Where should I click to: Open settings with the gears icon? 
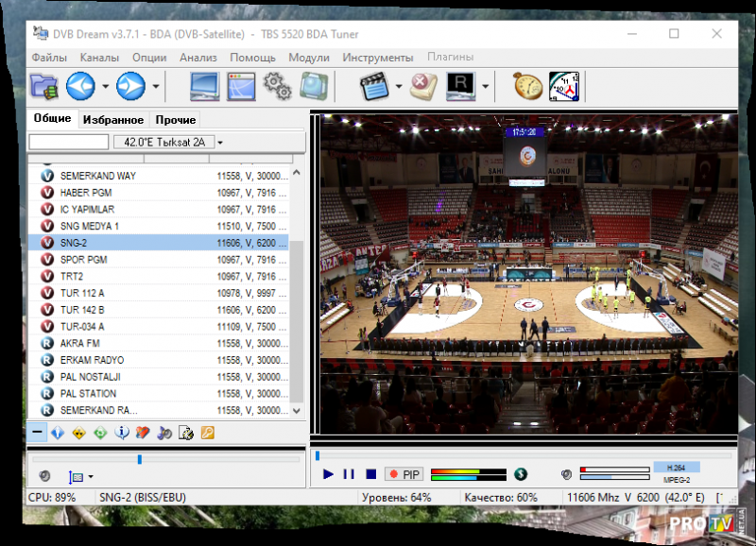277,87
